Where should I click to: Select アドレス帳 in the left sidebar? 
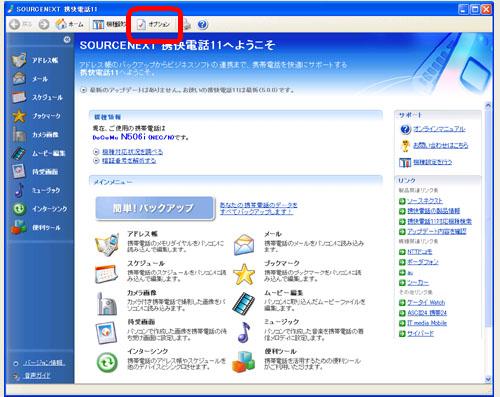pyautogui.click(x=35, y=60)
